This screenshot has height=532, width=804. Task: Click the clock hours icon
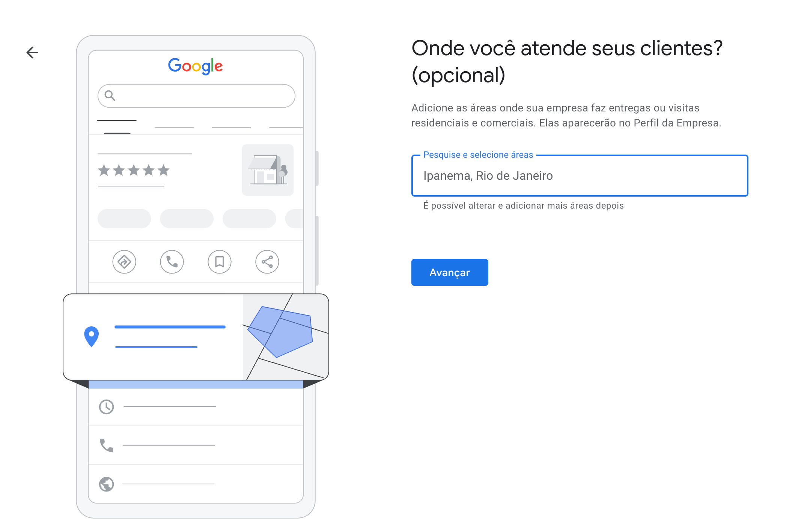pyautogui.click(x=107, y=407)
